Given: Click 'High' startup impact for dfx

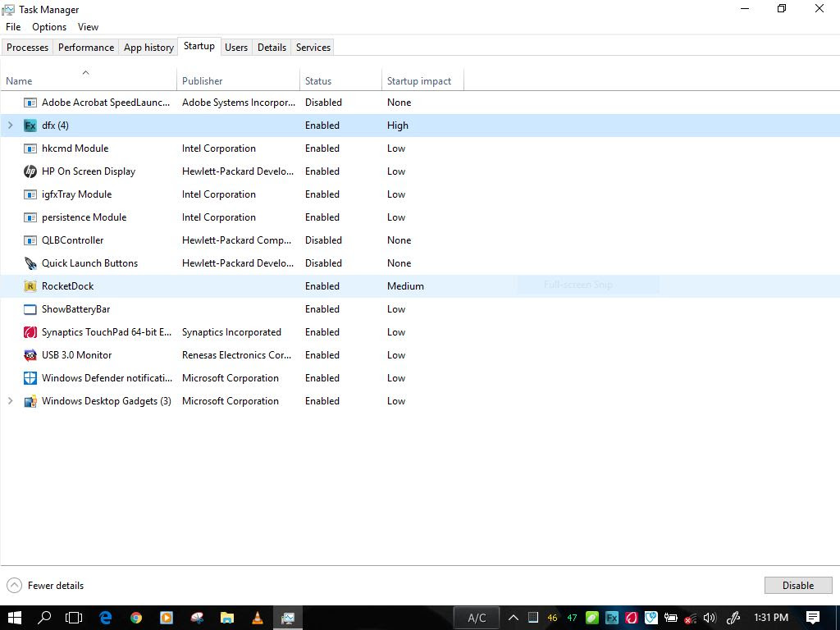Looking at the screenshot, I should (x=398, y=126).
